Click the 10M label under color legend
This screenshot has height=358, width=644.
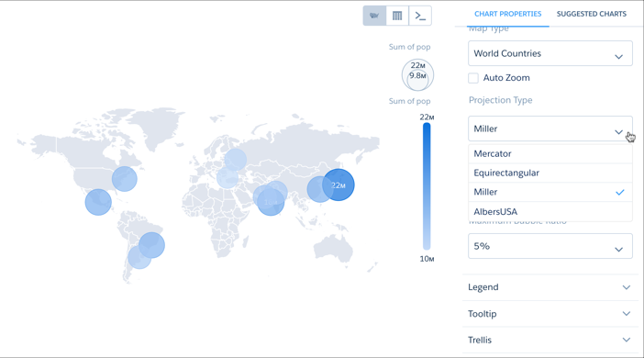click(427, 259)
